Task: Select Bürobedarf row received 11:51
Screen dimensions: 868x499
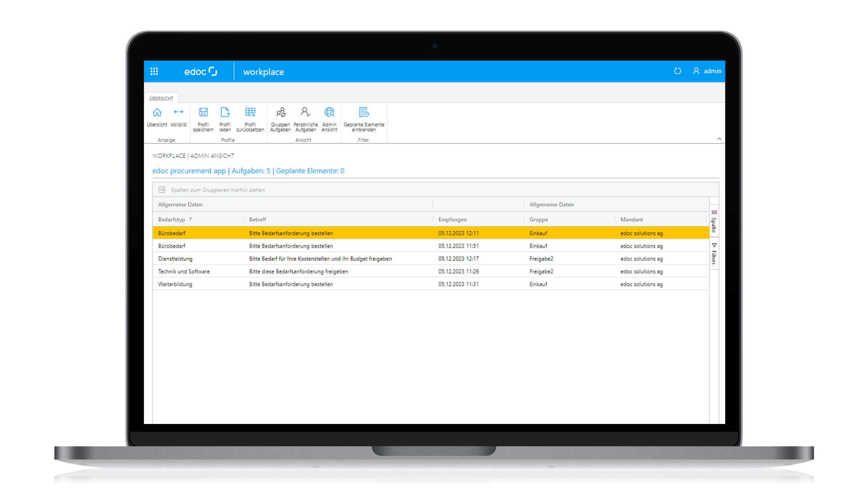Action: [431, 246]
